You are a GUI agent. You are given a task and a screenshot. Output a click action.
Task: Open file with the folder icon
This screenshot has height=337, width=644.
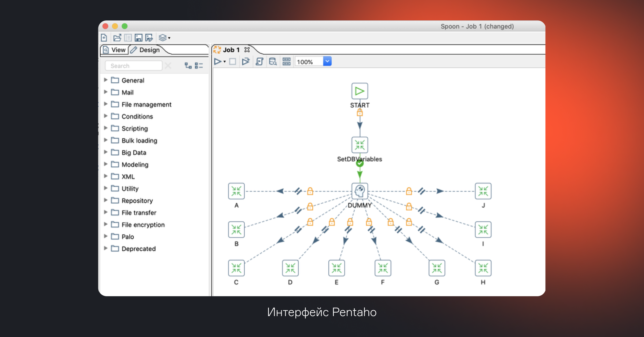117,38
